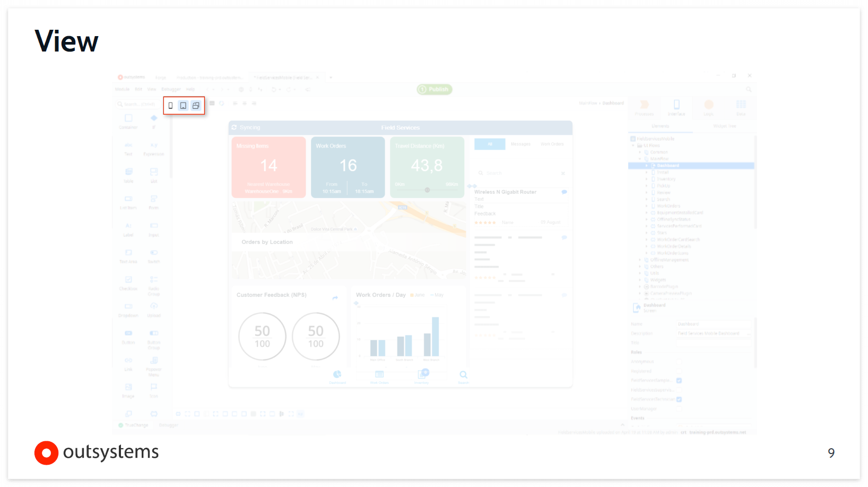Toggle the FieldServicesSupervisor role checkbox
The height and width of the screenshot is (487, 868).
coord(679,390)
